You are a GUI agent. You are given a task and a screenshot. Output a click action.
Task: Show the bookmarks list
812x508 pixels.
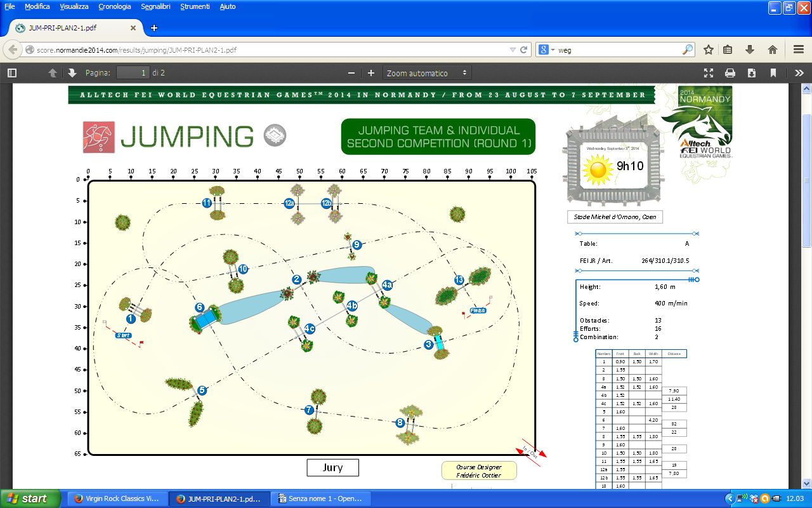click(x=728, y=50)
